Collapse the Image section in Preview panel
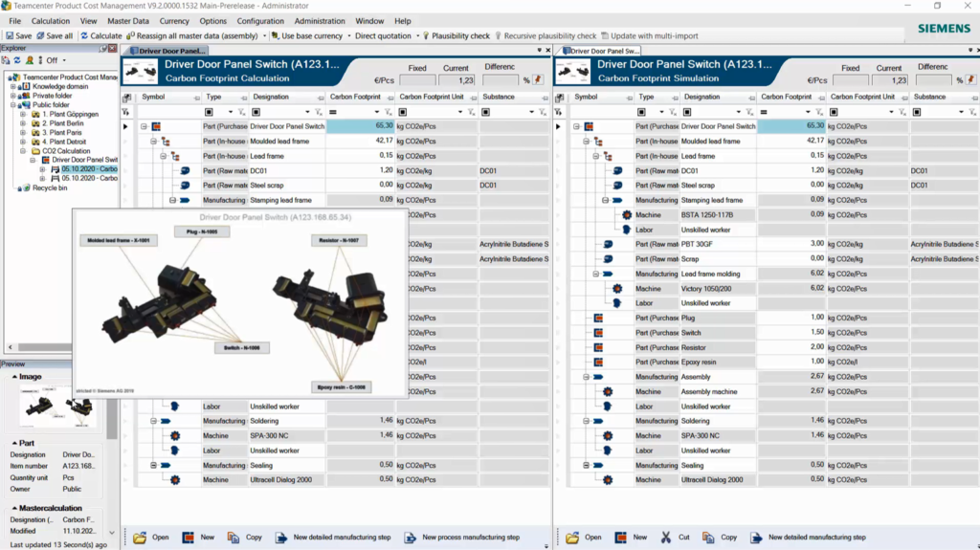Screen dimensions: 980x550 [x=14, y=377]
